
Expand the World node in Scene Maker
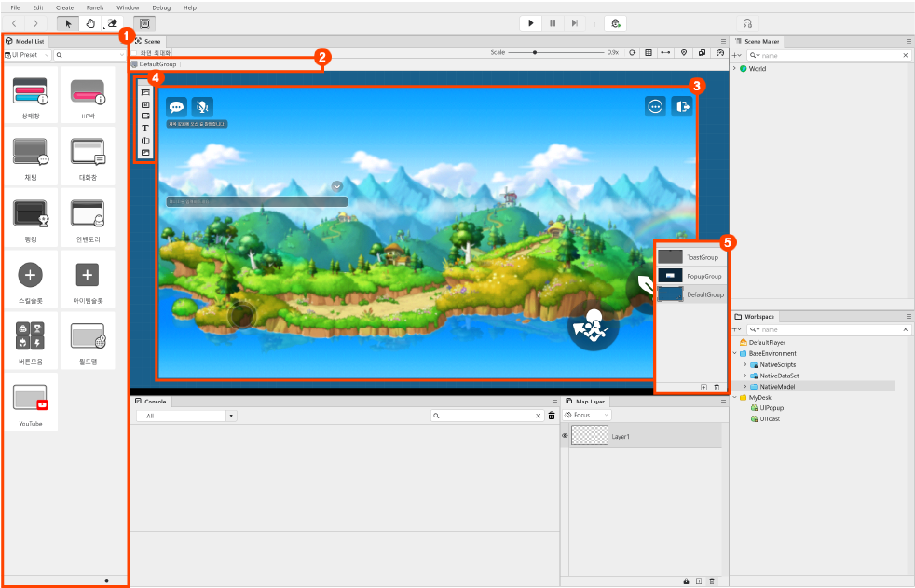coord(734,68)
